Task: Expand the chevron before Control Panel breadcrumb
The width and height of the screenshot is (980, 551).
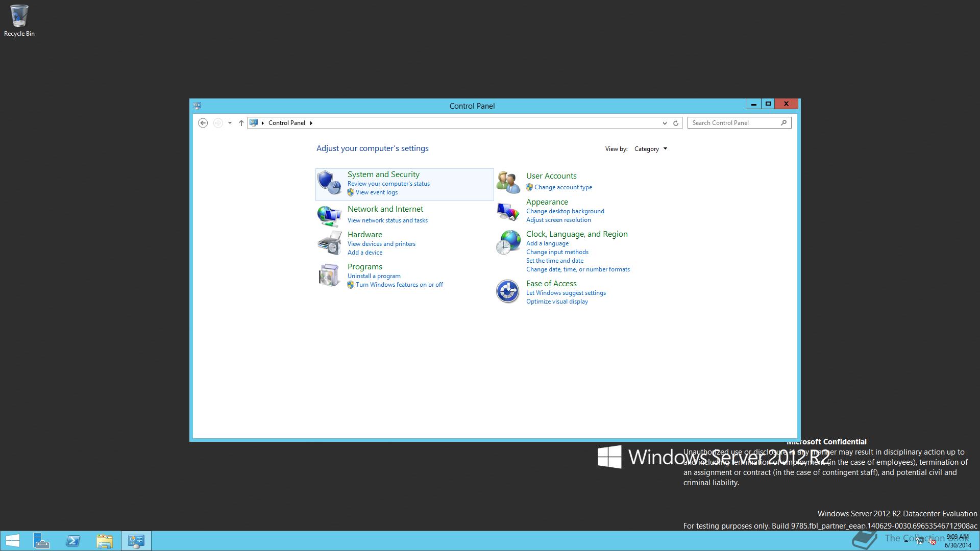Action: 263,123
